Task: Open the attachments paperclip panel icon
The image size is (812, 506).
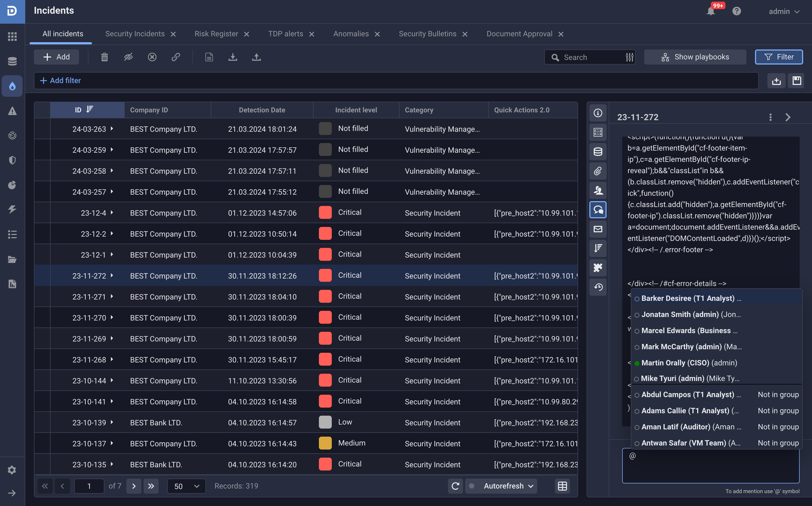Action: point(598,171)
